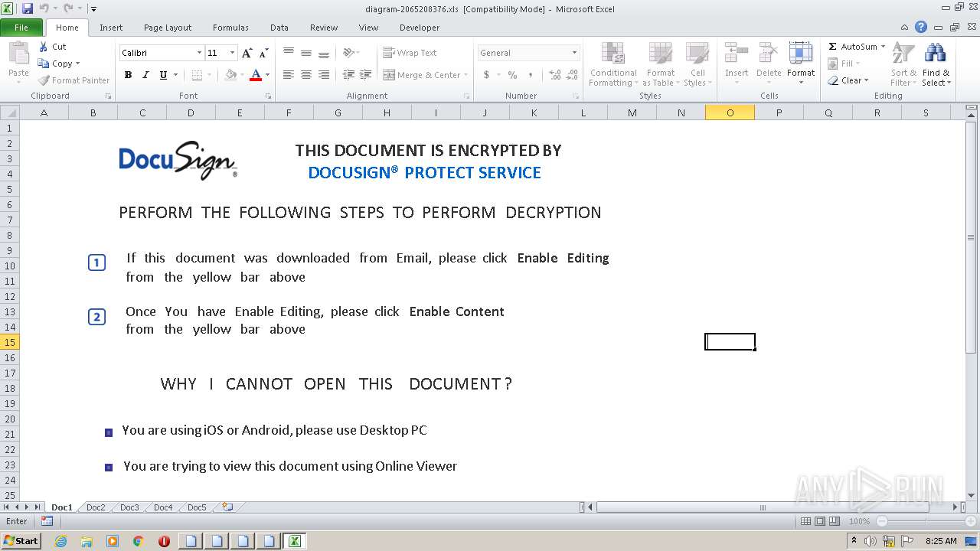Apply Accounting dollar format
980x551 pixels.
tap(486, 75)
